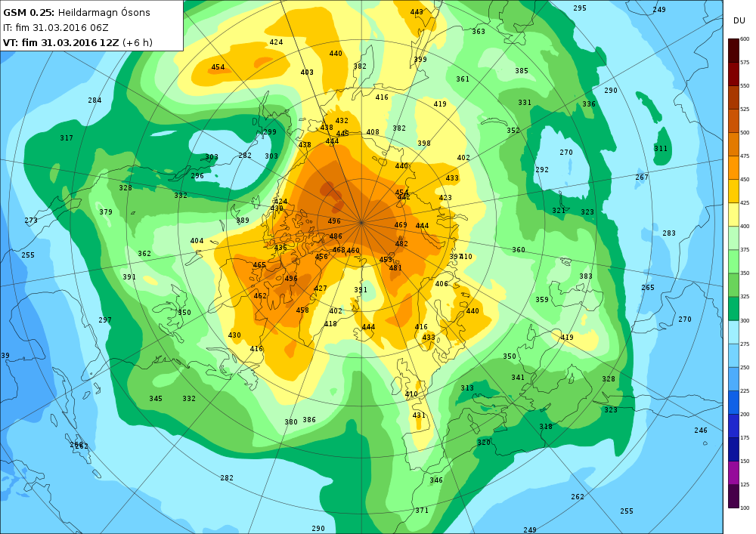Image resolution: width=756 pixels, height=534 pixels.
Task: Click the 295 ozone value
Action: [x=580, y=8]
